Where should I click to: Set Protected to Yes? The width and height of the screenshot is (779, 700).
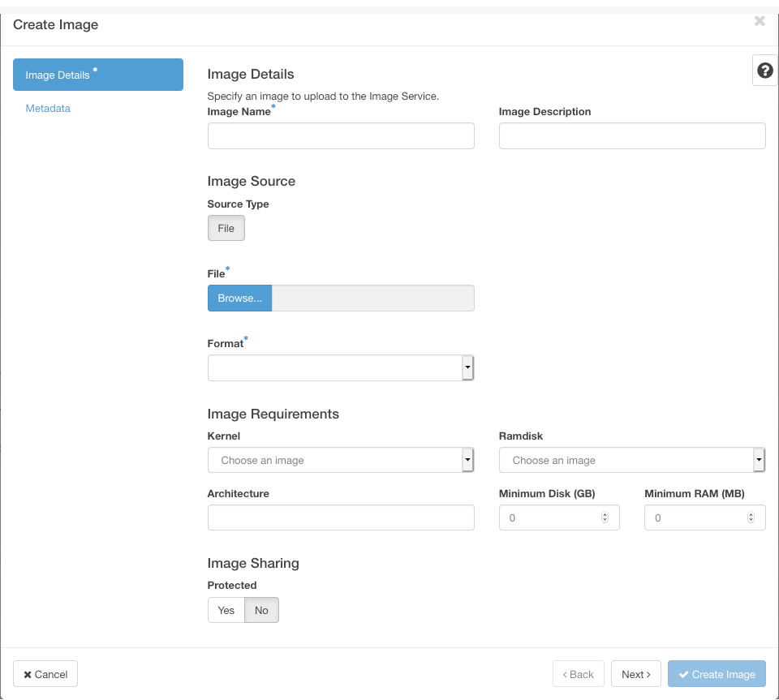tap(226, 610)
